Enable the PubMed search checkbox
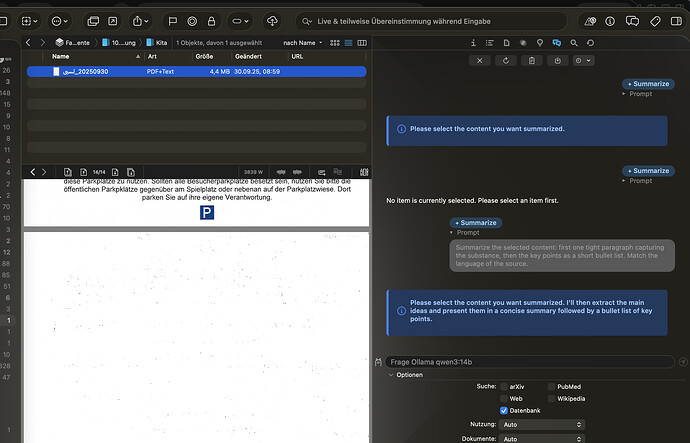Screen dimensions: 690x443 [551, 387]
